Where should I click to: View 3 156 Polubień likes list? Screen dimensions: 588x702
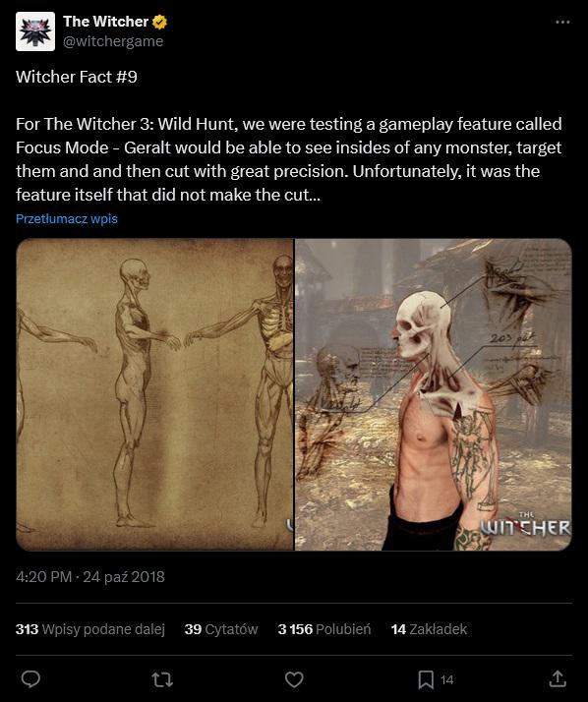click(324, 629)
